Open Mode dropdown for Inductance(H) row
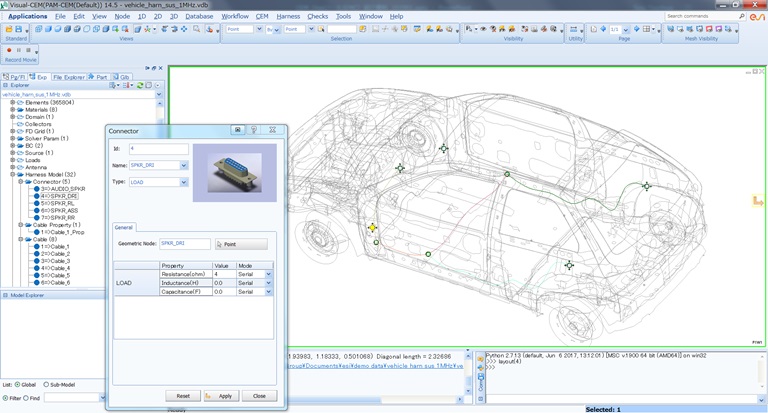 [268, 283]
